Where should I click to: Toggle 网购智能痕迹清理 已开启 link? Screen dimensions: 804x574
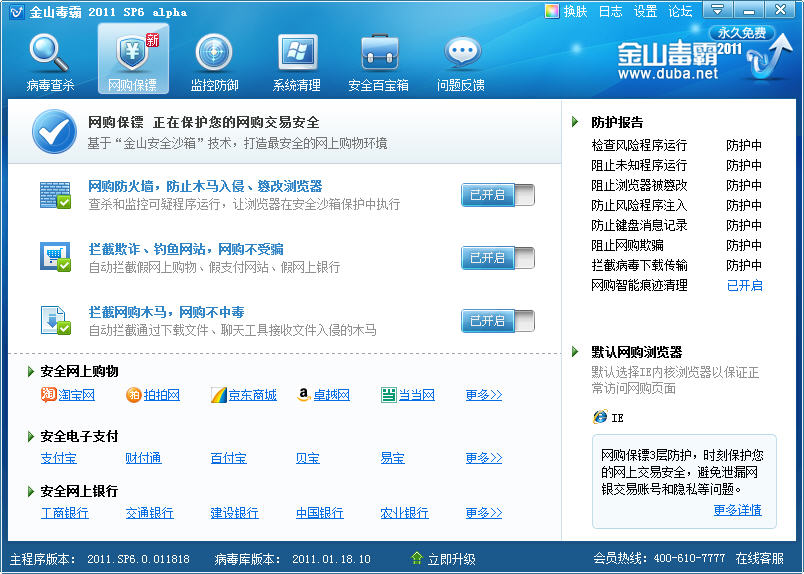(745, 285)
